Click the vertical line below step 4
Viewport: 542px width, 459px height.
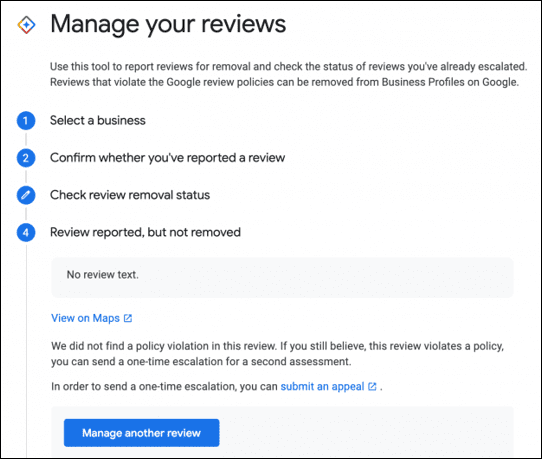pyautogui.click(x=26, y=349)
